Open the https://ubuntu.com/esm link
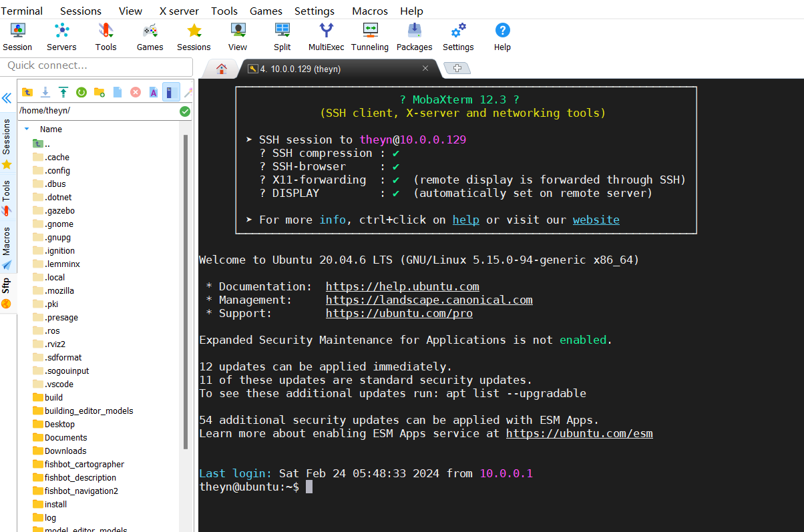This screenshot has height=532, width=804. 580,433
